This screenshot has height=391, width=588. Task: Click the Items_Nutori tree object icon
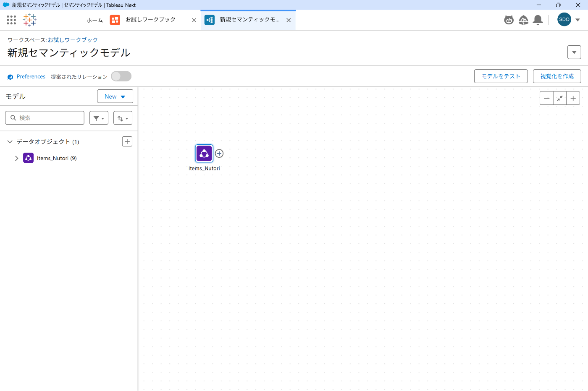[x=28, y=158]
